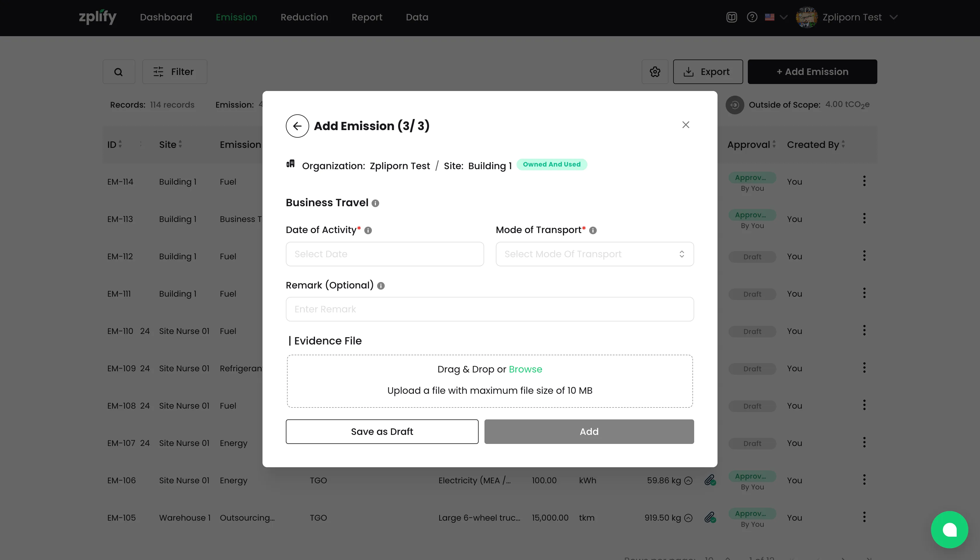
Task: Click Save as Draft button
Action: pyautogui.click(x=381, y=432)
